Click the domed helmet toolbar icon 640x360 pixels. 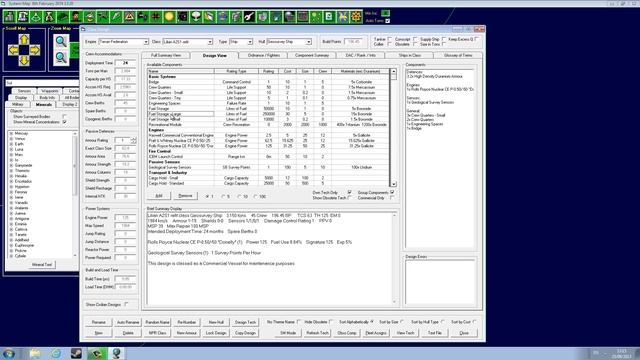click(x=289, y=17)
